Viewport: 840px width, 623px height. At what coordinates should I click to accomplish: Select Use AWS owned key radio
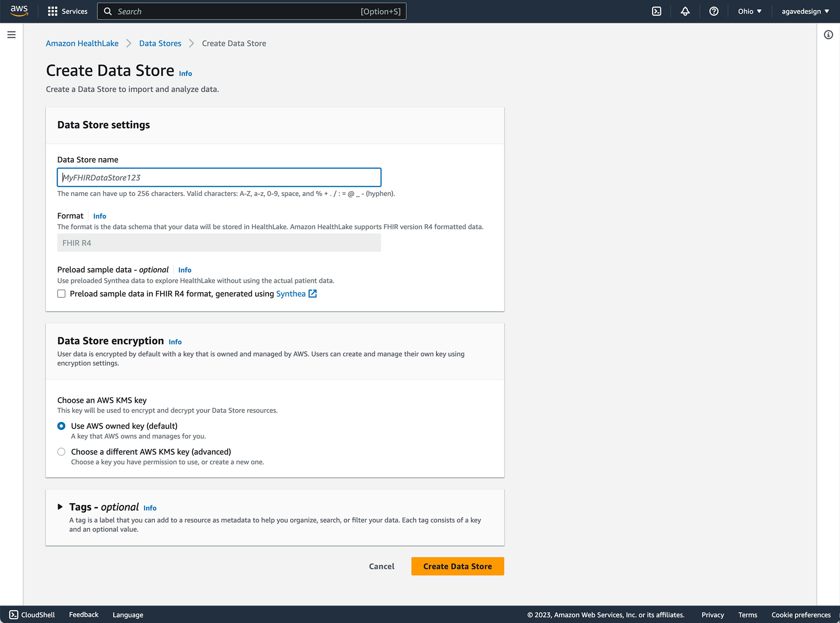61,426
